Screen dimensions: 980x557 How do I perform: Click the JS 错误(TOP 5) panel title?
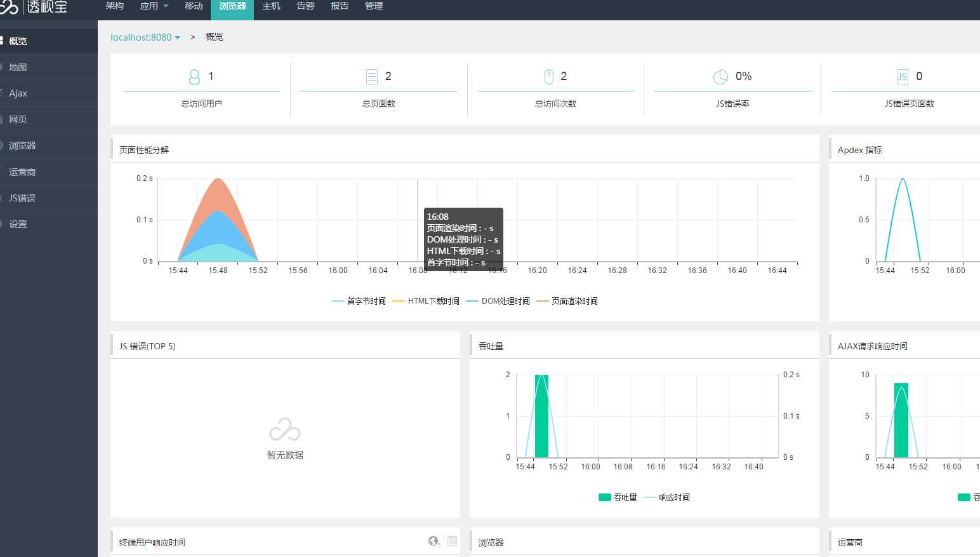click(147, 346)
